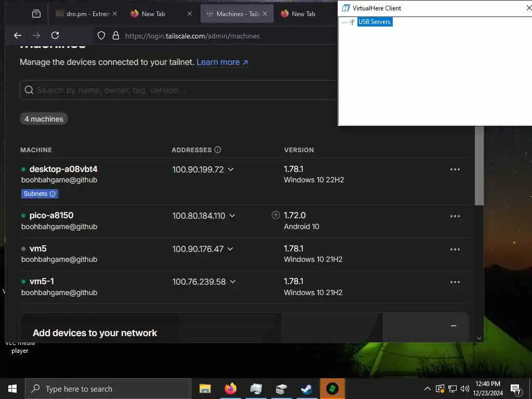532x399 pixels.
Task: Click the page vertical scrollbar thumb
Action: click(x=479, y=166)
